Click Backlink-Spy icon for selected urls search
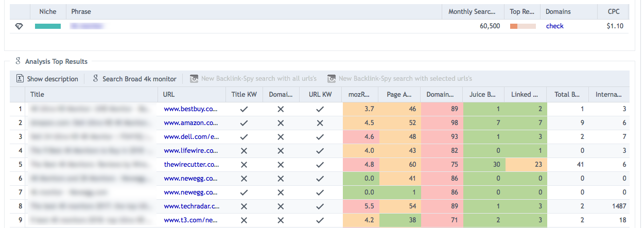 click(x=332, y=79)
